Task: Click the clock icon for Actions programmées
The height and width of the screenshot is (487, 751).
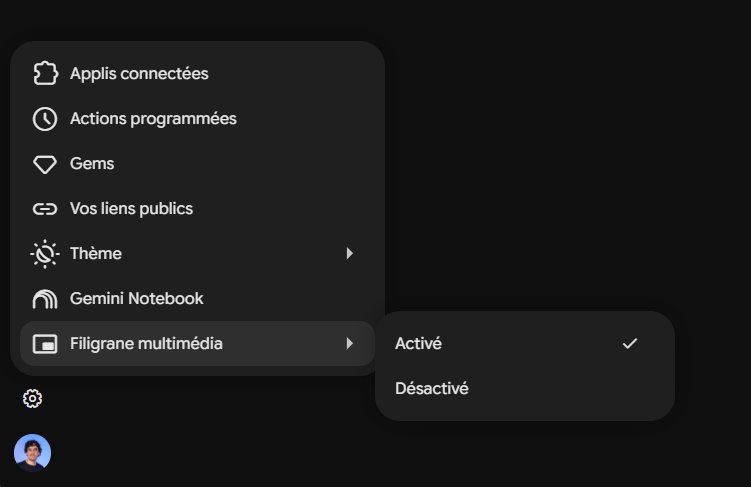Action: pyautogui.click(x=45, y=119)
